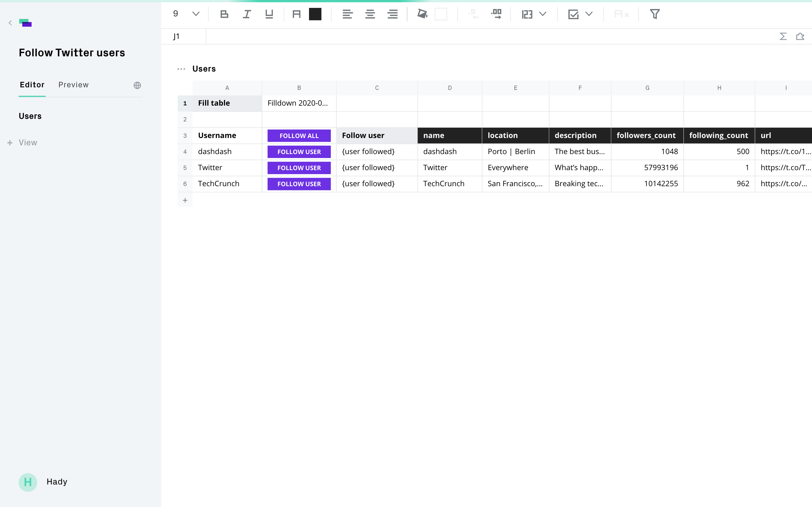Switch to the Preview tab
812x507 pixels.
coord(74,85)
